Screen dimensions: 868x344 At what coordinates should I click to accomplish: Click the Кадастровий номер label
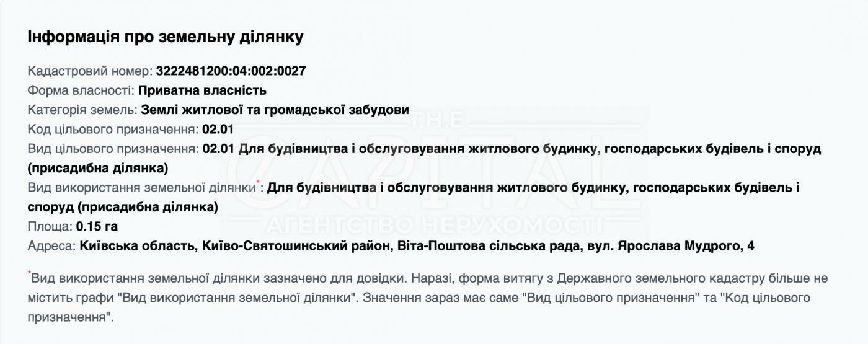(89, 71)
